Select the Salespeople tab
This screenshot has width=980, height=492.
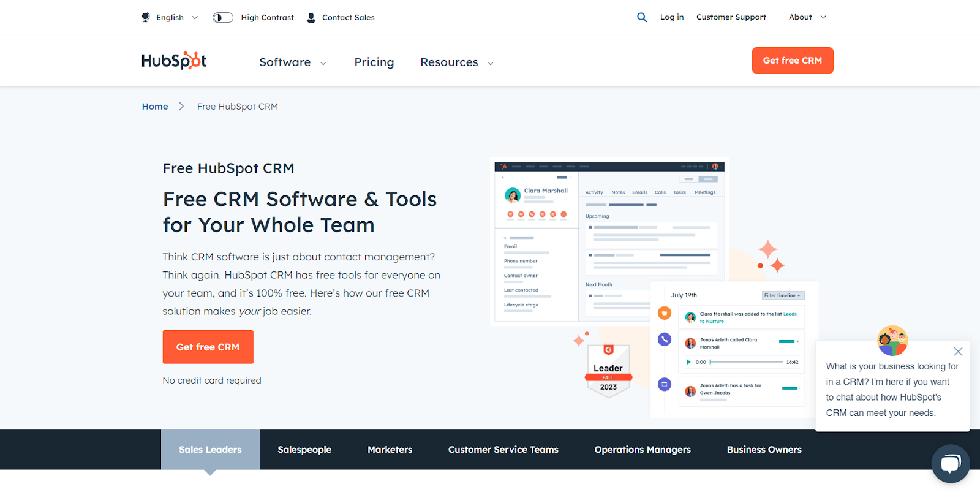pyautogui.click(x=304, y=450)
